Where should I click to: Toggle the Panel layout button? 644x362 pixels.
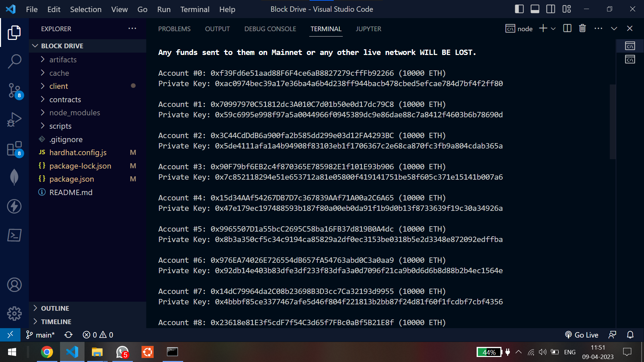coord(535,9)
